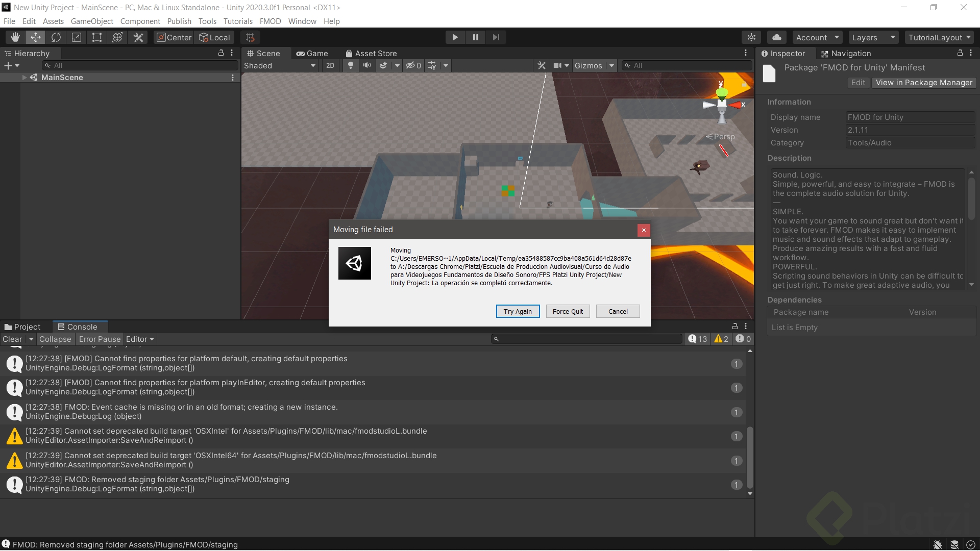Screen dimensions: 980x551
Task: Open Collab lighting settings icon
Action: 751,37
